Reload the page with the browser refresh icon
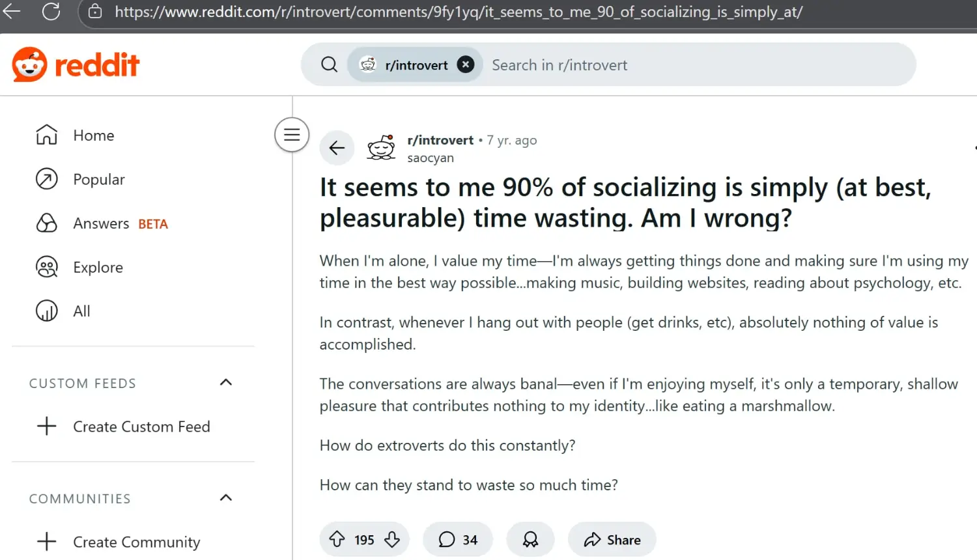 coord(51,11)
